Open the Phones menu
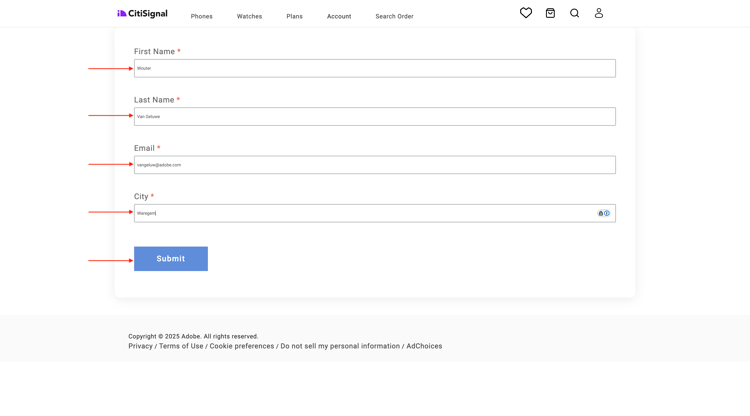The image size is (750, 416). 201,16
